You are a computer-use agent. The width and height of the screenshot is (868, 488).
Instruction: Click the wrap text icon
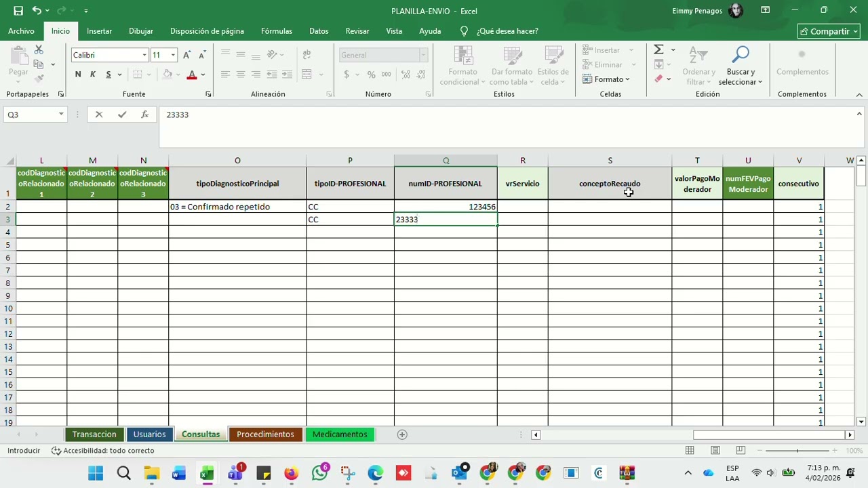[x=307, y=55]
